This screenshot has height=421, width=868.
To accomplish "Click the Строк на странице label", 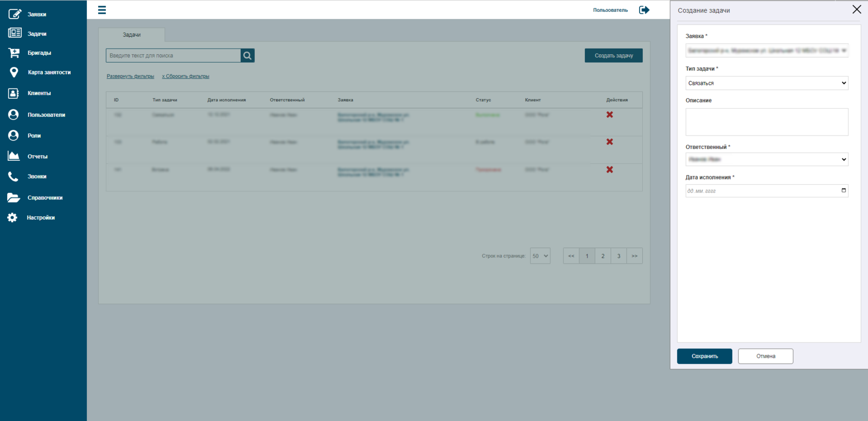I will point(503,256).
